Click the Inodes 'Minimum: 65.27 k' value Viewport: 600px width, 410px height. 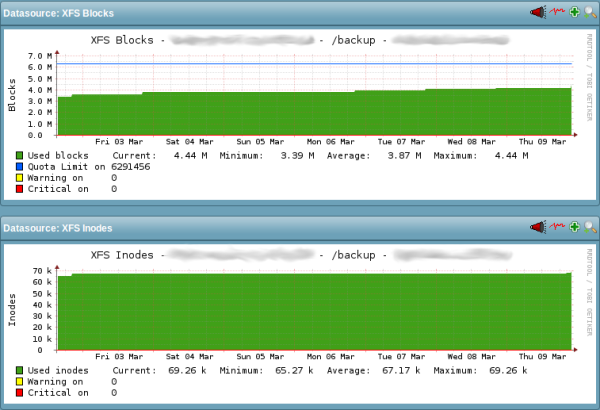pos(266,371)
